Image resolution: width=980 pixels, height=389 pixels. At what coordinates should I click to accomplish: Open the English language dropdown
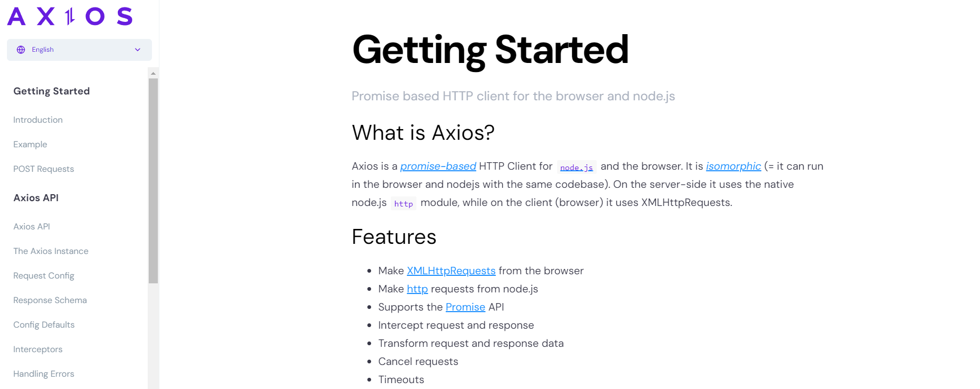point(79,49)
